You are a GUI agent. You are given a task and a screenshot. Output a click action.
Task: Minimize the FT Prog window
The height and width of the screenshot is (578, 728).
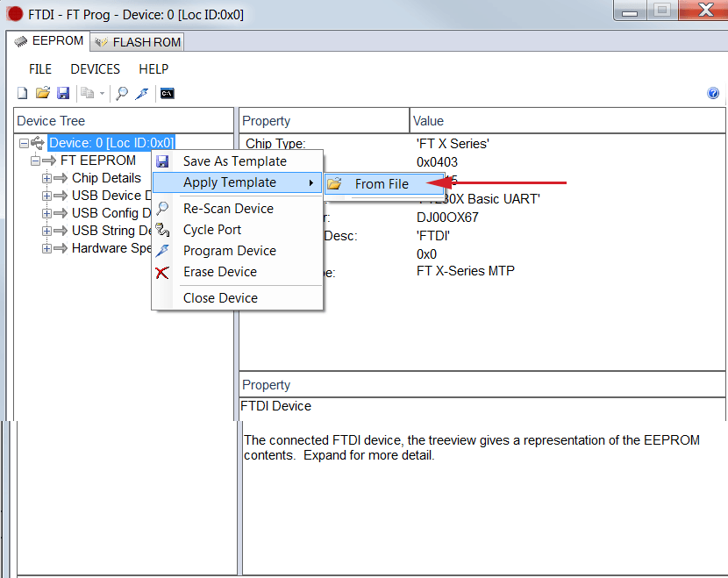pyautogui.click(x=630, y=11)
